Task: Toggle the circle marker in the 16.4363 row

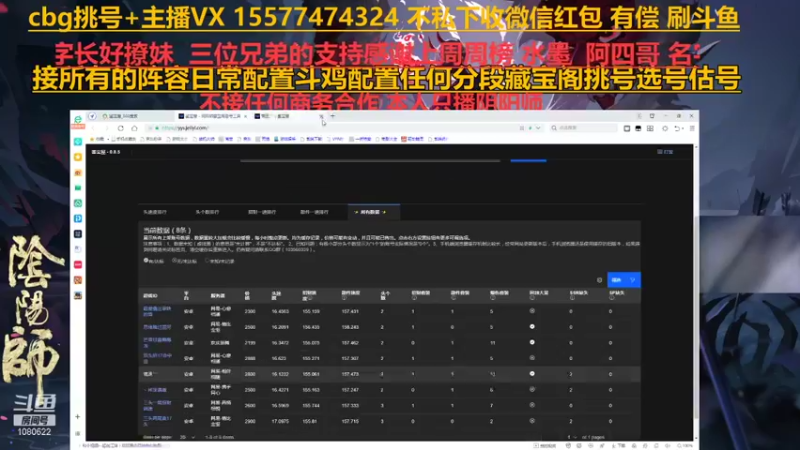Action: pyautogui.click(x=532, y=311)
